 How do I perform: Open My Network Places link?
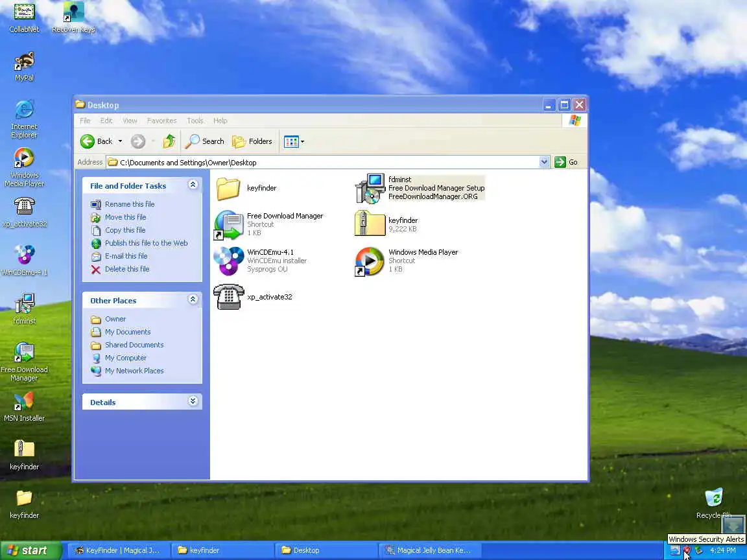pos(134,371)
